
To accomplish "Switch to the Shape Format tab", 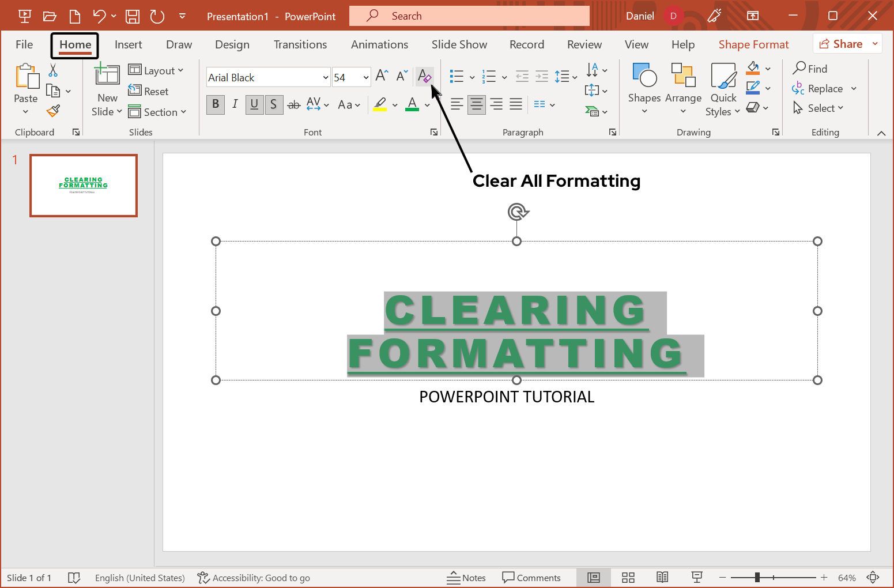I will tap(753, 44).
